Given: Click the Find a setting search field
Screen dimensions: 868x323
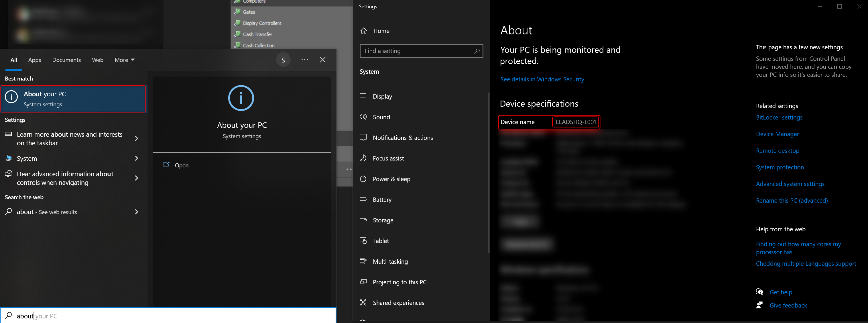Looking at the screenshot, I should [421, 51].
